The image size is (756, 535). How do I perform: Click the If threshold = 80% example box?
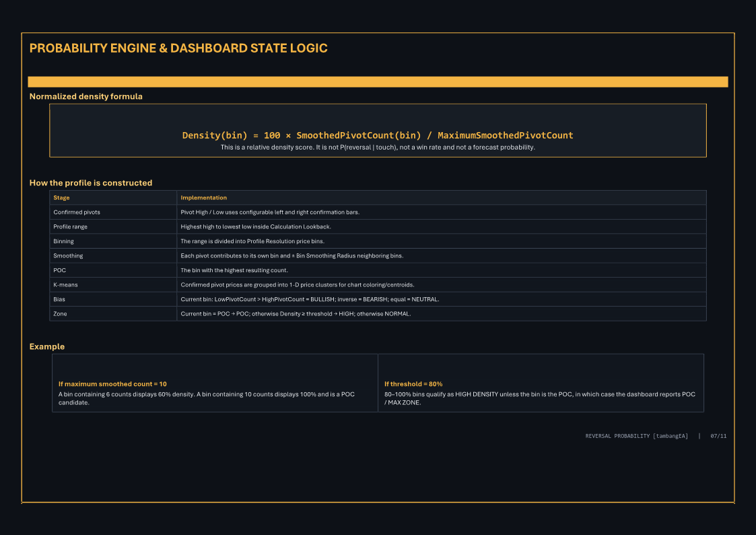point(541,383)
